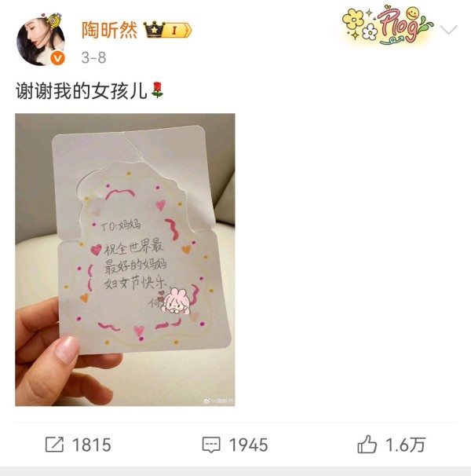Image resolution: width=471 pixels, height=476 pixels.
Task: Tap the photo's Weibo watermark
Action: [x=218, y=401]
